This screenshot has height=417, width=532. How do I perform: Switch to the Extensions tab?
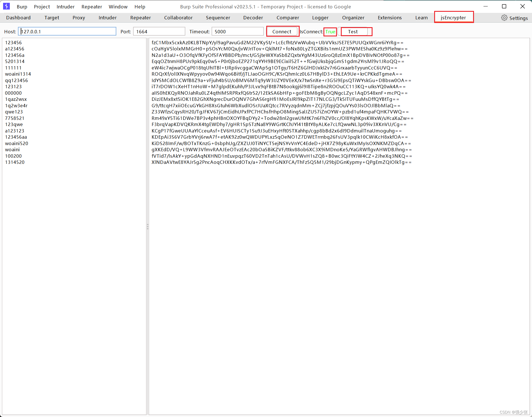click(390, 18)
